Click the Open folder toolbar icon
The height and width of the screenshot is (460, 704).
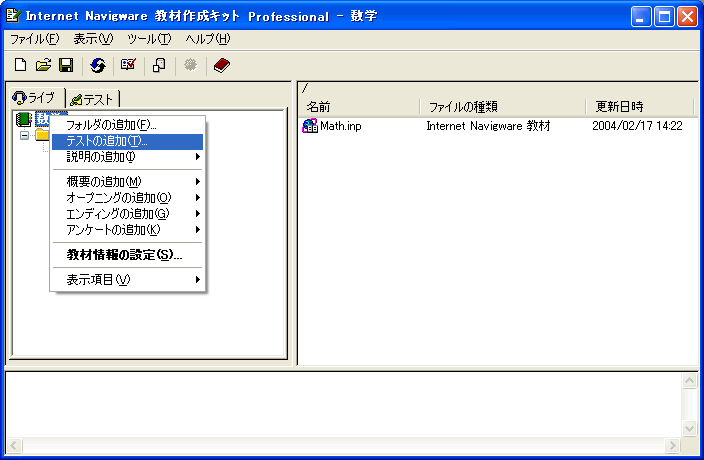click(43, 65)
